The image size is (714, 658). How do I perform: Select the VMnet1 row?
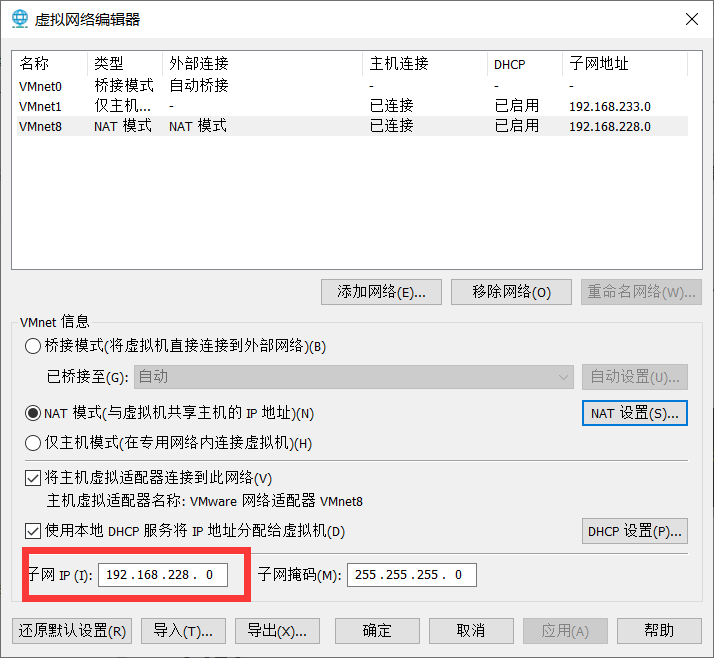352,106
